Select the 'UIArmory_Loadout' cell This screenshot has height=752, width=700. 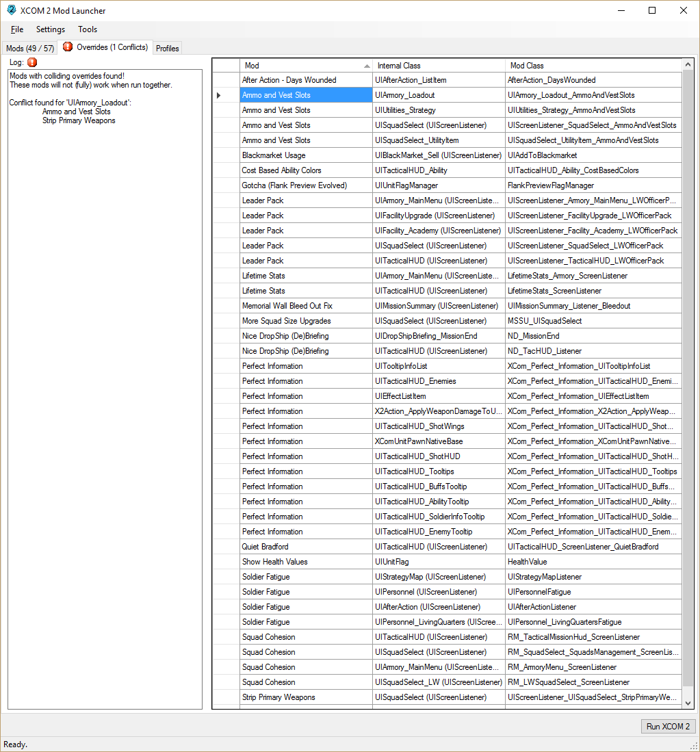point(439,95)
